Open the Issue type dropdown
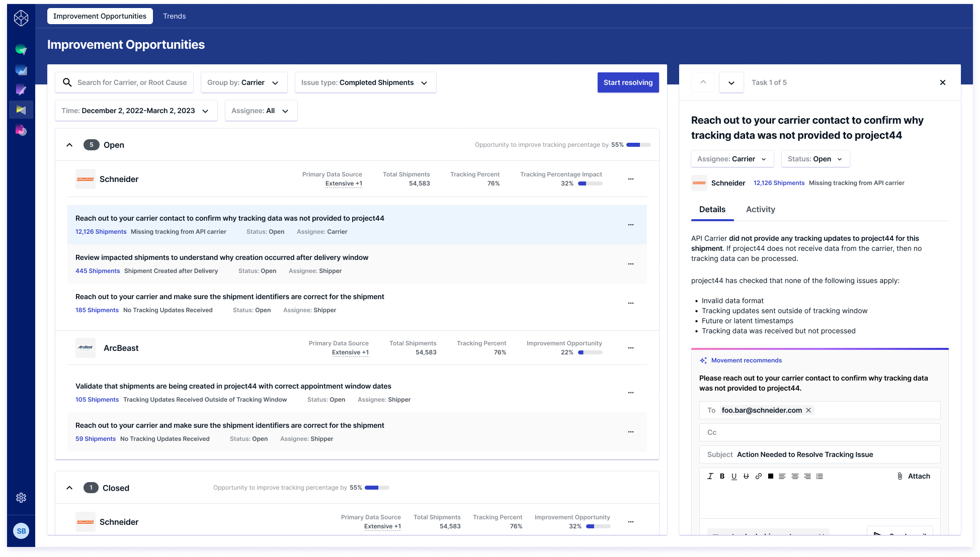Image resolution: width=980 pixels, height=557 pixels. (365, 82)
